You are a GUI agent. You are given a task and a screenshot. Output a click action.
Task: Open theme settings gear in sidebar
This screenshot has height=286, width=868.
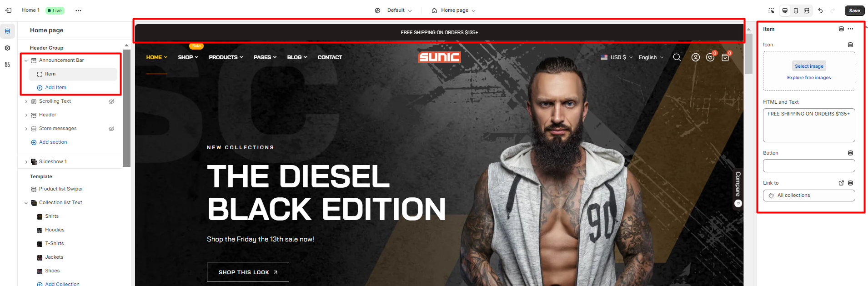(7, 48)
